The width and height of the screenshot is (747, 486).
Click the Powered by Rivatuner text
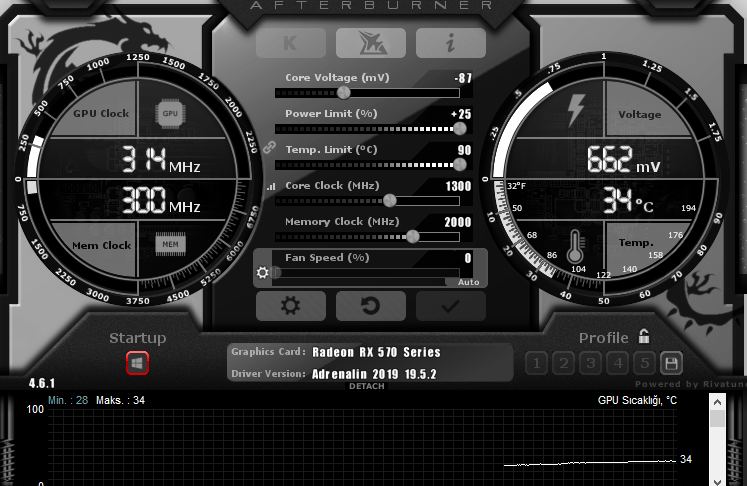click(x=691, y=384)
